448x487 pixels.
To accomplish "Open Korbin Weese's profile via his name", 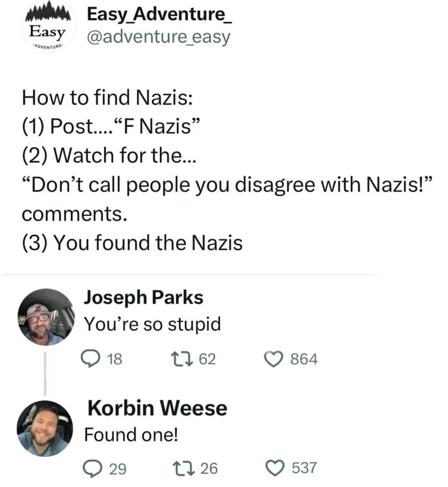I will point(157,408).
